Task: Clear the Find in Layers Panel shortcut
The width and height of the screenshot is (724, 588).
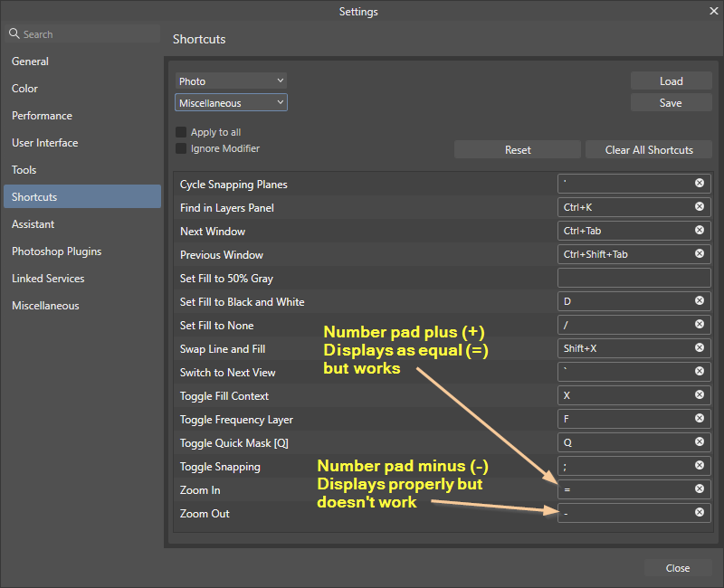Action: (699, 206)
